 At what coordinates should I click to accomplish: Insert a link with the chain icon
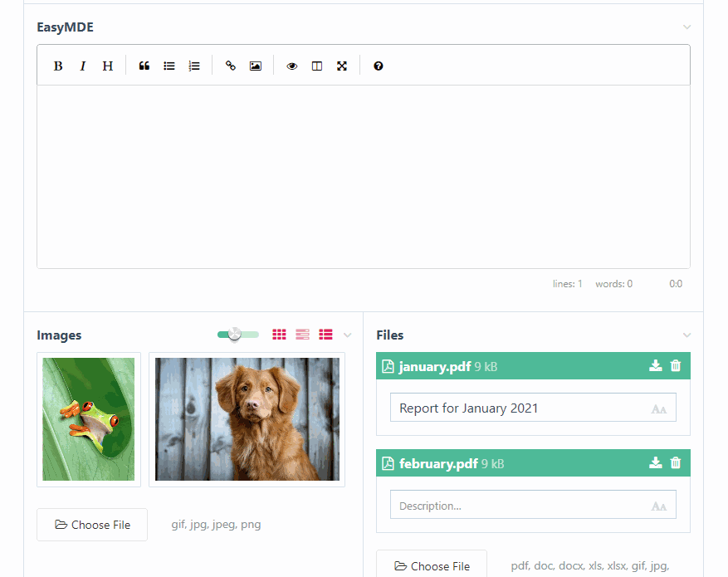click(231, 66)
